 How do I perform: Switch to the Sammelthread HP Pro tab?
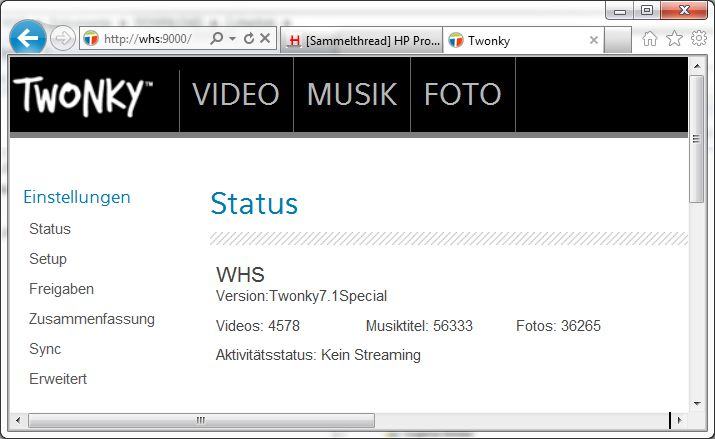363,41
